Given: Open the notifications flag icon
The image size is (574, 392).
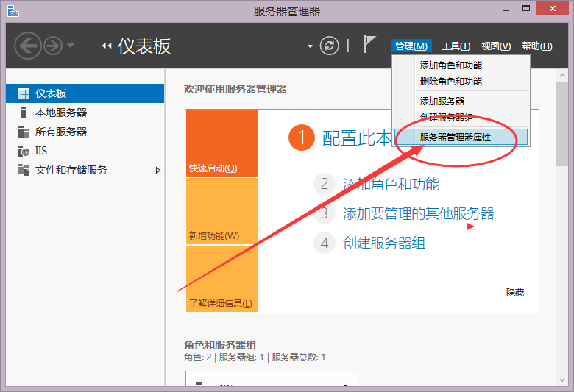Looking at the screenshot, I should 369,44.
